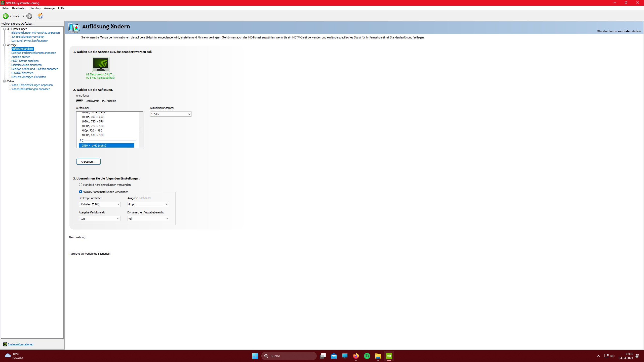Image resolution: width=644 pixels, height=362 pixels.
Task: Select the LG Electronics monitor display icon
Action: coord(101,64)
